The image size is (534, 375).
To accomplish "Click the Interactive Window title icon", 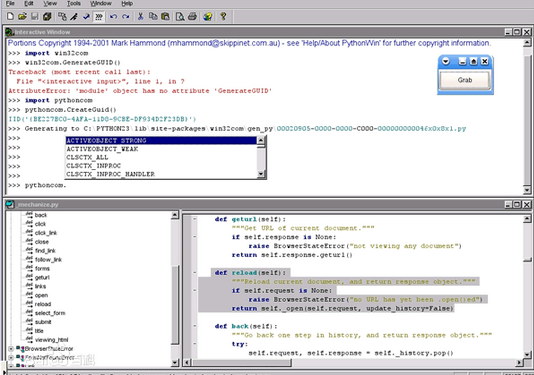I will (10, 32).
